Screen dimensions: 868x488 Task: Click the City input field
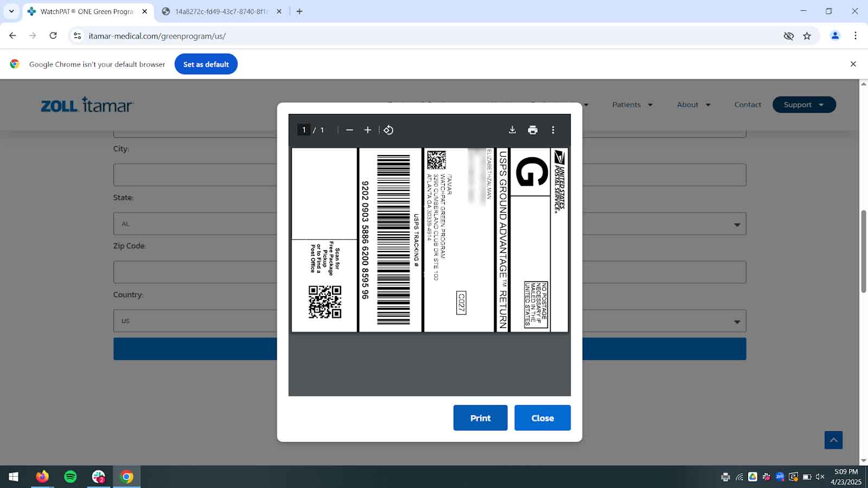pos(430,175)
